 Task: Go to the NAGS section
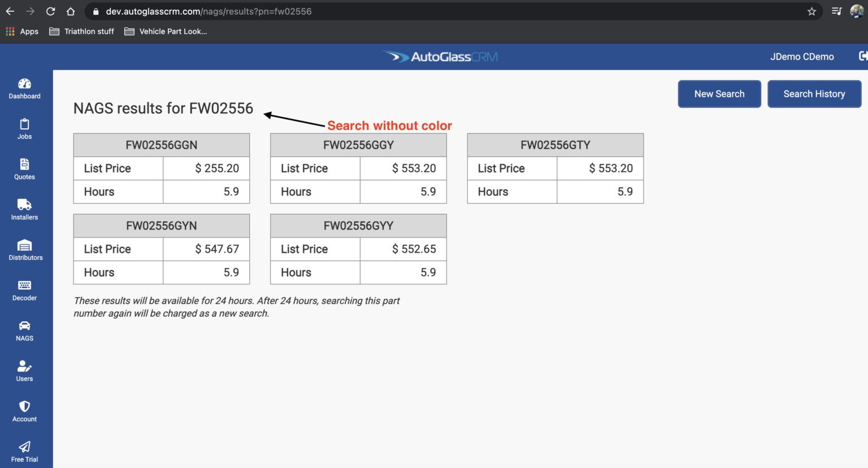pyautogui.click(x=24, y=331)
